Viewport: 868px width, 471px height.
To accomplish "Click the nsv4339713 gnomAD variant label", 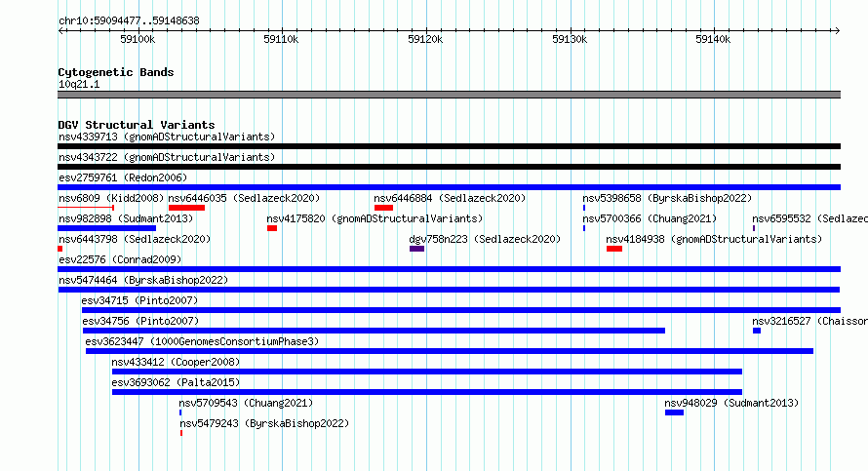I will click(167, 137).
